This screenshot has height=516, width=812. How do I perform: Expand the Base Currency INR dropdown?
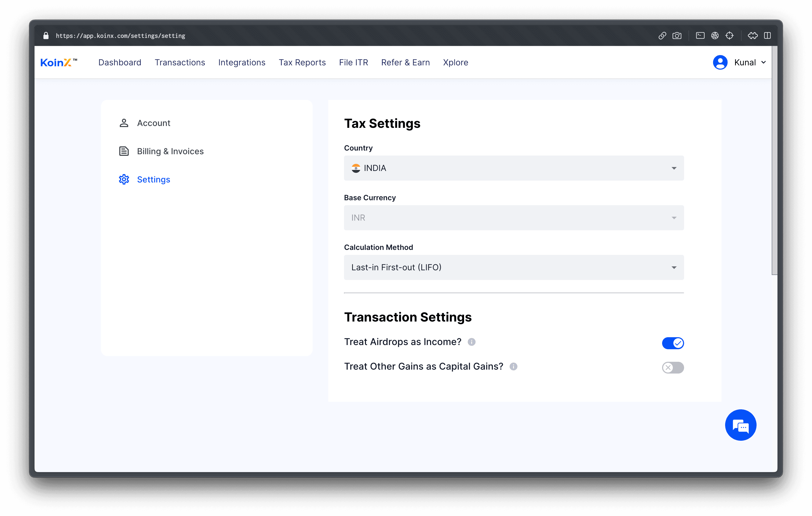click(675, 217)
